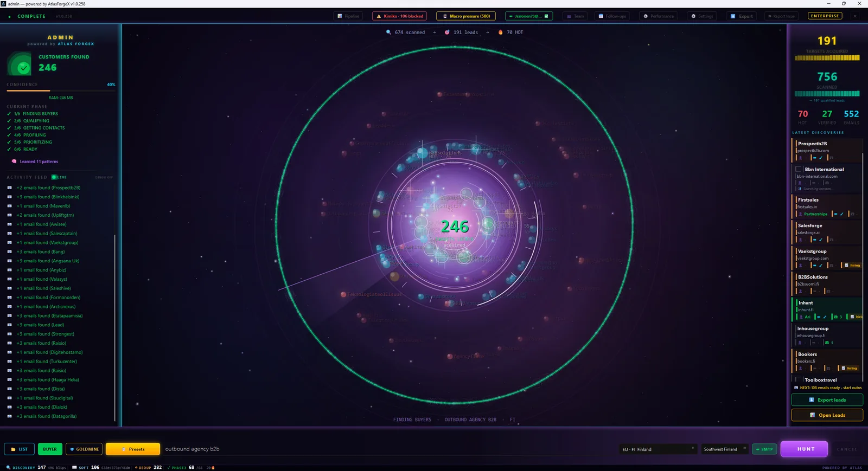Select the BUYER mode button
Screen dimensions: 868x471
tap(50, 449)
